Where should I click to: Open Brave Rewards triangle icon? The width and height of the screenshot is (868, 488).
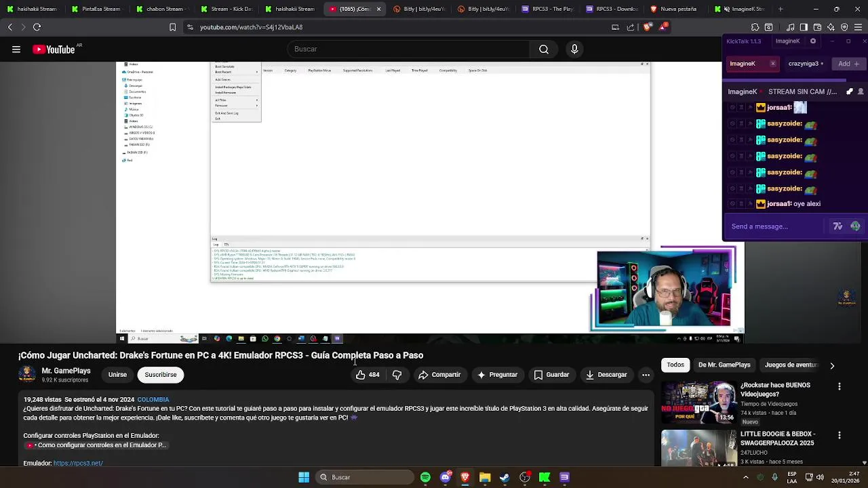pos(663,27)
